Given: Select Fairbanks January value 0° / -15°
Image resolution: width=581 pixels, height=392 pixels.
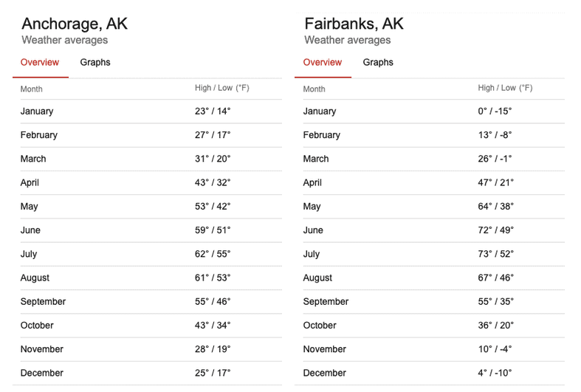Looking at the screenshot, I should tap(495, 111).
